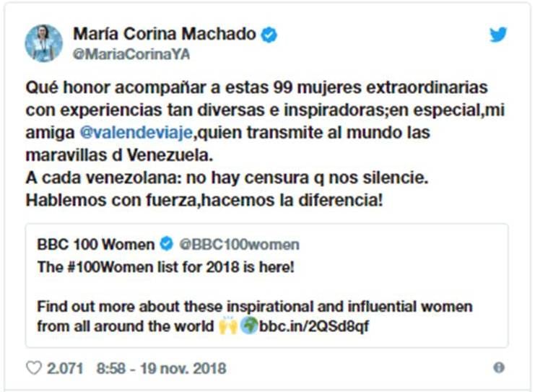The image size is (535, 392).
Task: Click the 2.071 likes count
Action: click(x=65, y=368)
